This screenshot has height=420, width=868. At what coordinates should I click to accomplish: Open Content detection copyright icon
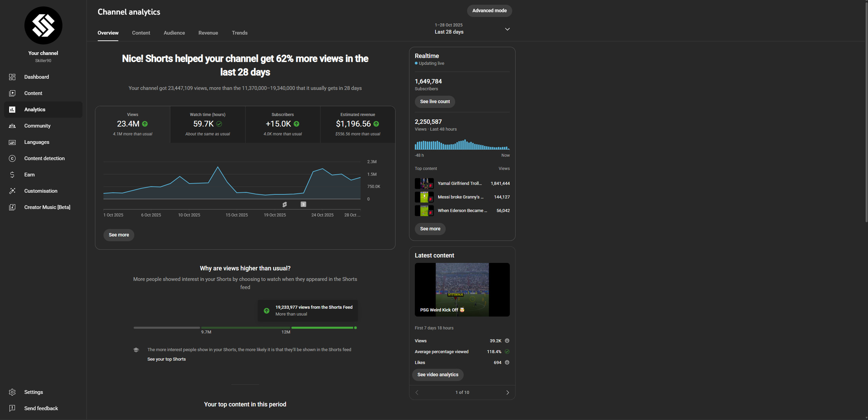[x=12, y=158]
